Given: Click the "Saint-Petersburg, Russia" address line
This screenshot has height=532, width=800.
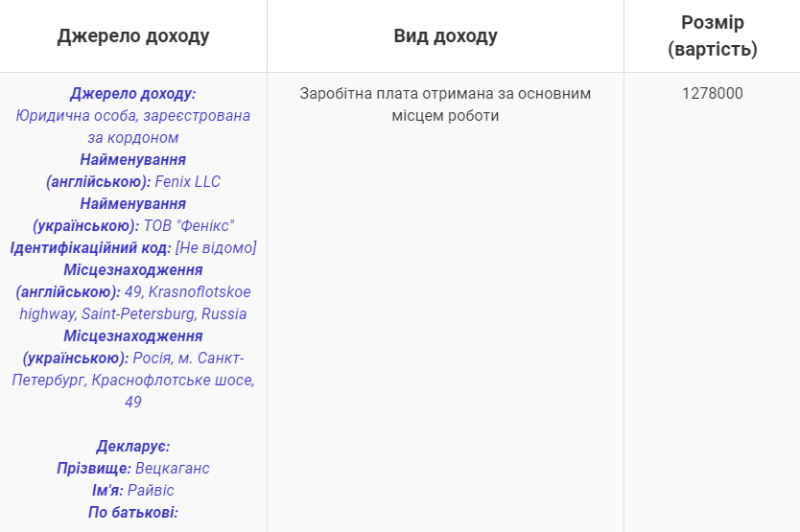Looking at the screenshot, I should click(133, 314).
